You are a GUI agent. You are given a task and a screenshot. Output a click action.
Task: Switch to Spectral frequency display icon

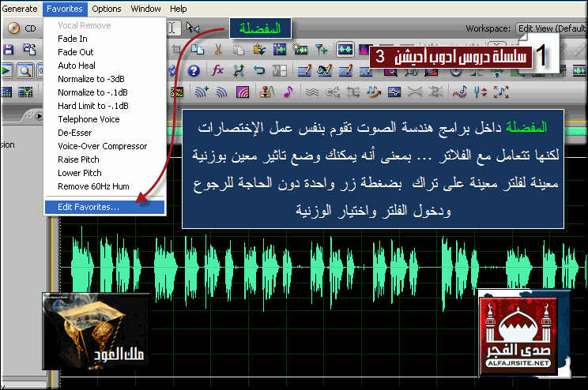click(x=364, y=50)
